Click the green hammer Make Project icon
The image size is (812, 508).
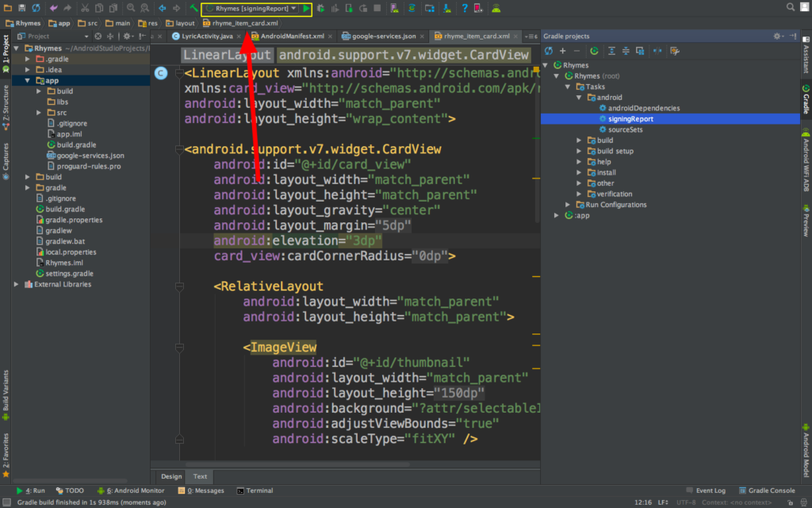click(x=193, y=8)
